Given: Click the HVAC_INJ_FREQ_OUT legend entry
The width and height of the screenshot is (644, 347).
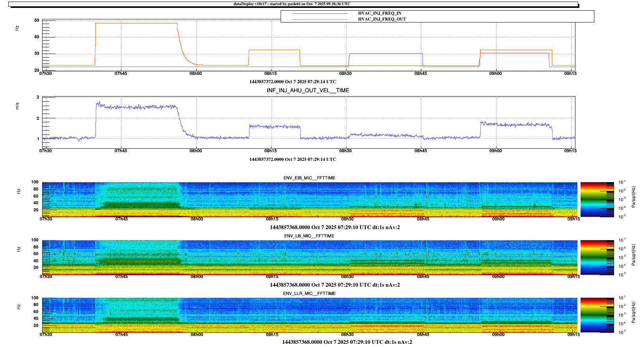Looking at the screenshot, I should pos(382,19).
